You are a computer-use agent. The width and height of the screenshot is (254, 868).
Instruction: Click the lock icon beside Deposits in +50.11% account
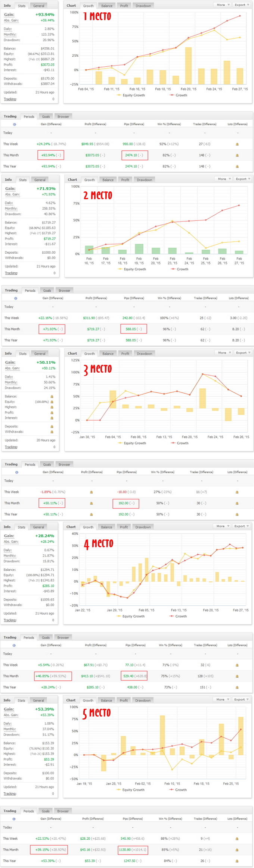coord(52,426)
